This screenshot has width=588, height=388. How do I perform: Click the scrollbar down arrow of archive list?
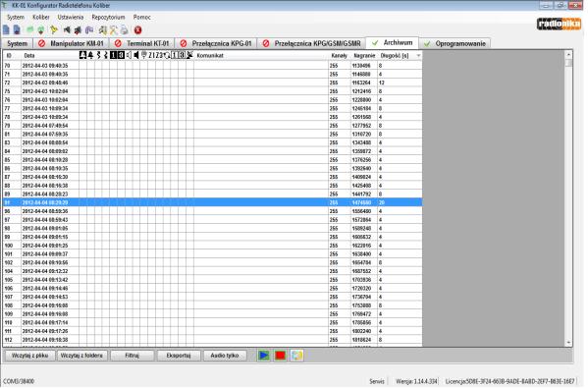(568, 342)
